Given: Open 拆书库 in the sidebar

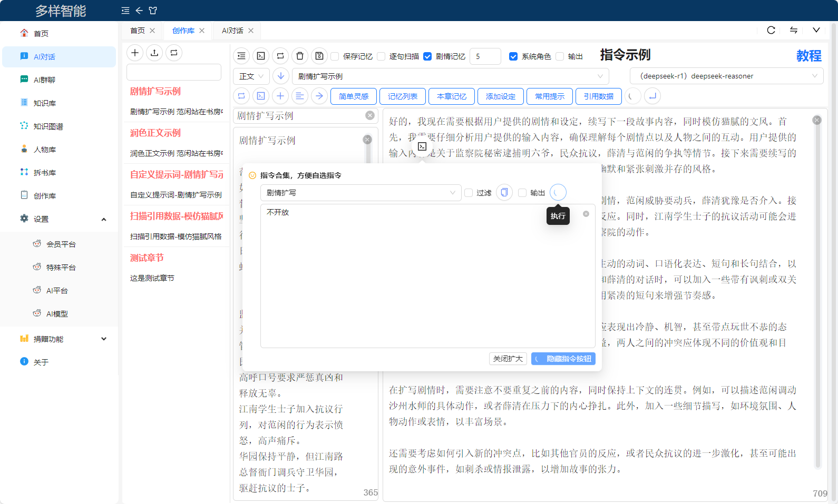Looking at the screenshot, I should click(60, 173).
